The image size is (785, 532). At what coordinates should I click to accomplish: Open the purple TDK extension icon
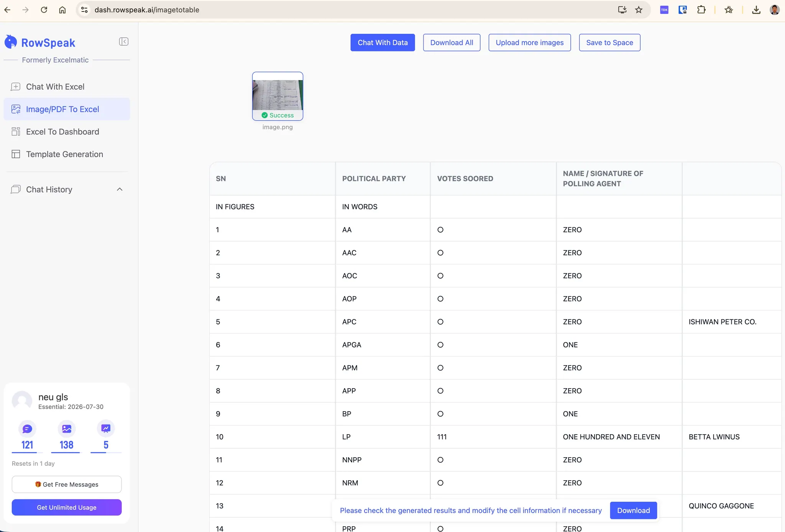[x=664, y=10]
